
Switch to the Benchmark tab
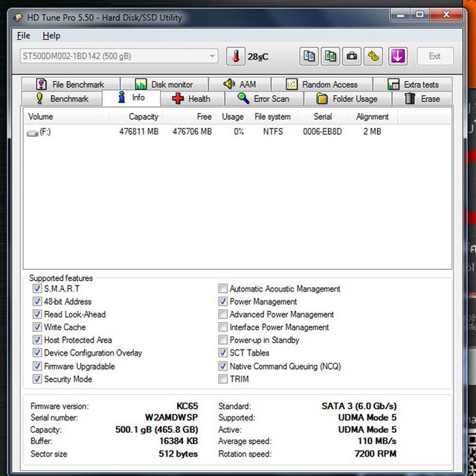(x=62, y=98)
